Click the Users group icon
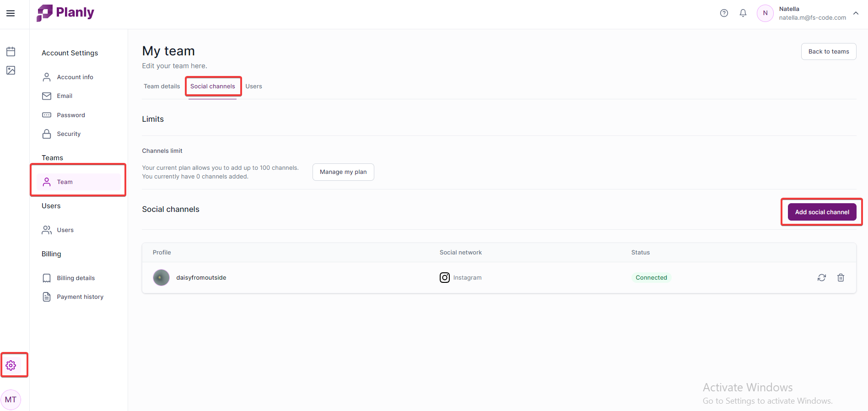The width and height of the screenshot is (868, 411). click(47, 230)
